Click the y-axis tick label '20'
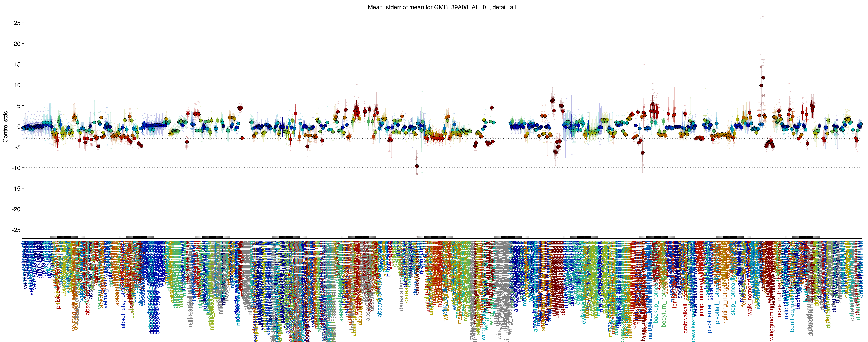The width and height of the screenshot is (868, 342). point(17,44)
